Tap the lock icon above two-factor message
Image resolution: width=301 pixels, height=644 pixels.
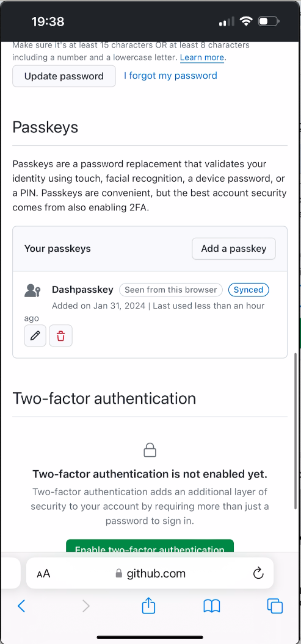(x=150, y=450)
